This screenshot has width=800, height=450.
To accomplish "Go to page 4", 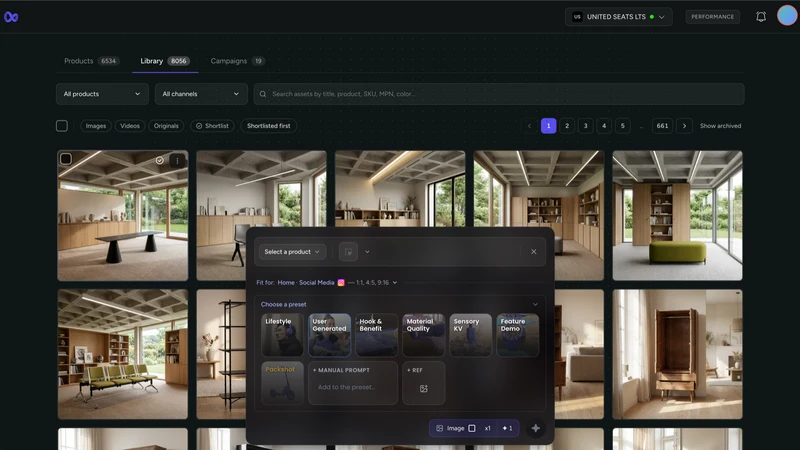I will click(604, 126).
